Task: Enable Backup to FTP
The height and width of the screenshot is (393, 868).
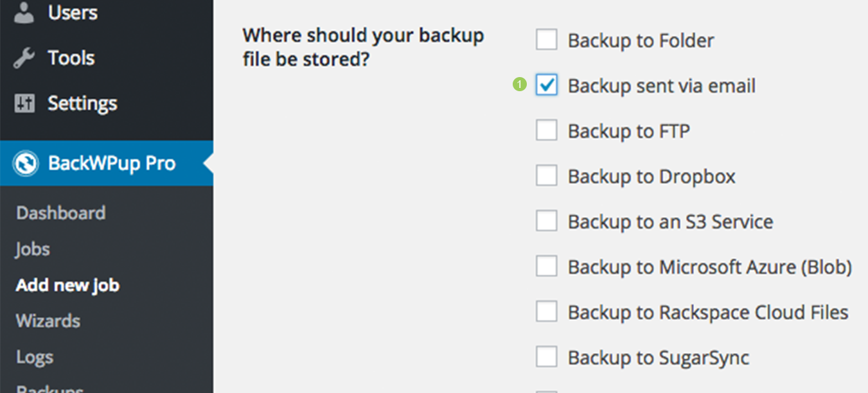Action: click(x=547, y=130)
